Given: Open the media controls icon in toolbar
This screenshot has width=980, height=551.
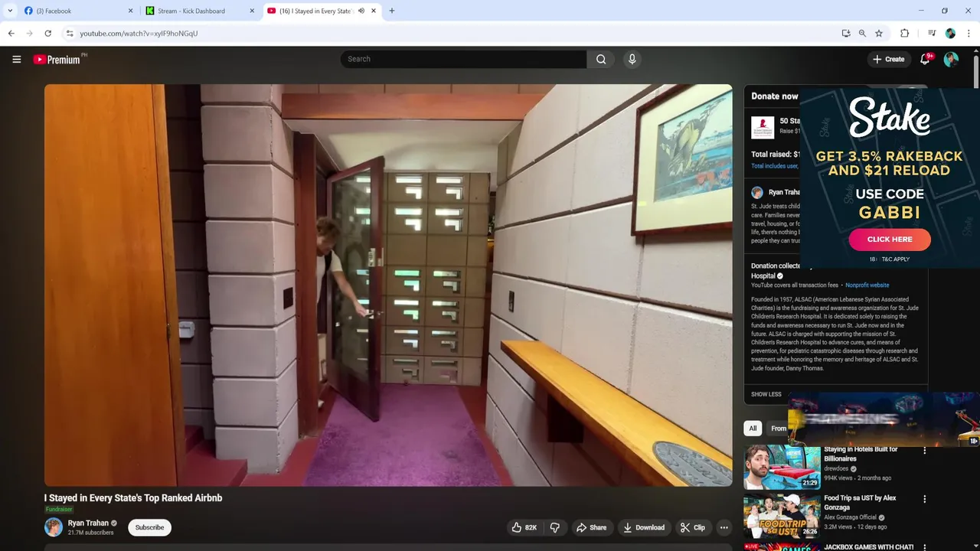Looking at the screenshot, I should (932, 33).
